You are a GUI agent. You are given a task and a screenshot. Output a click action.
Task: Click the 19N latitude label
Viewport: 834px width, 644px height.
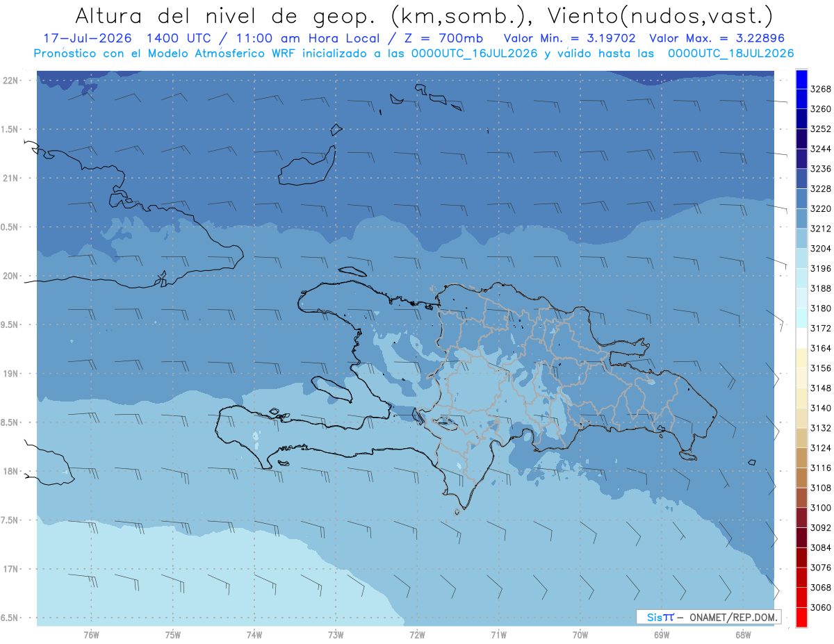(x=11, y=374)
